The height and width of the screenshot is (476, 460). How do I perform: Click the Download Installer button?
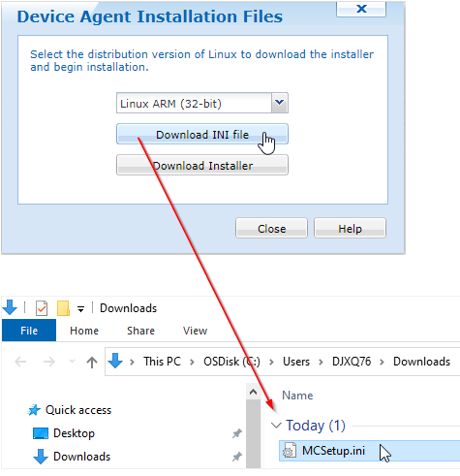click(x=202, y=166)
